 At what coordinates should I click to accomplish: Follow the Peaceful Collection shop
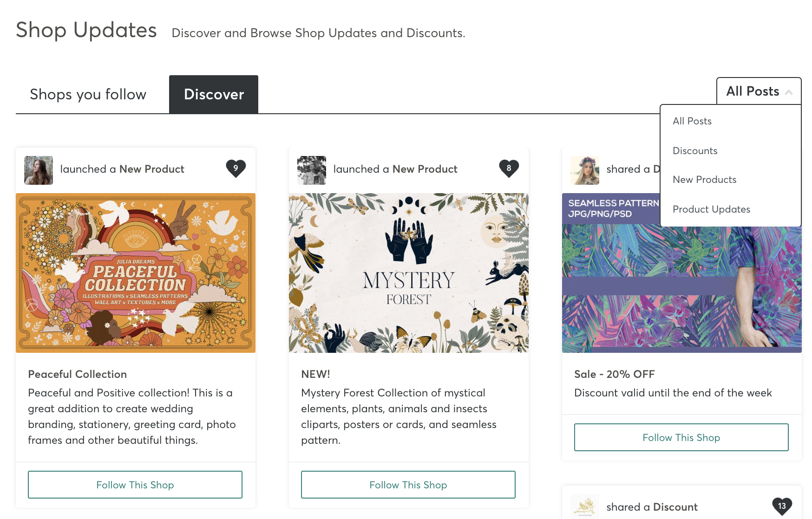tap(135, 485)
